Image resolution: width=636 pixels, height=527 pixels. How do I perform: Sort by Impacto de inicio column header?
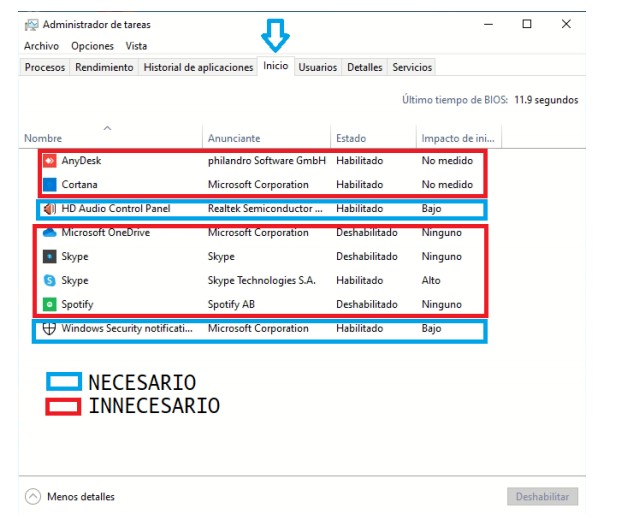point(458,138)
